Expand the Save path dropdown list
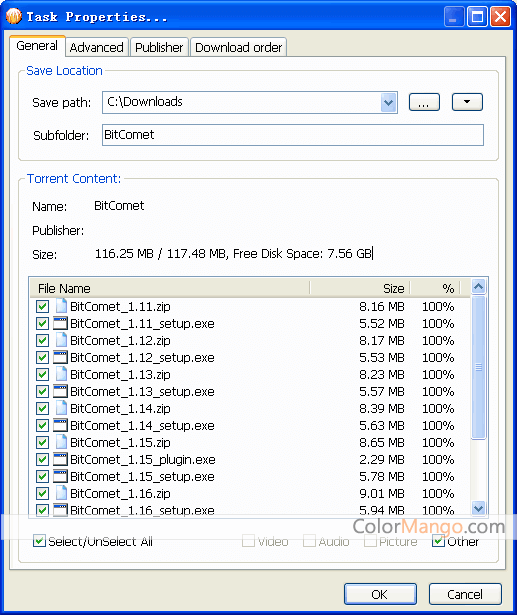517x615 pixels. click(x=388, y=103)
